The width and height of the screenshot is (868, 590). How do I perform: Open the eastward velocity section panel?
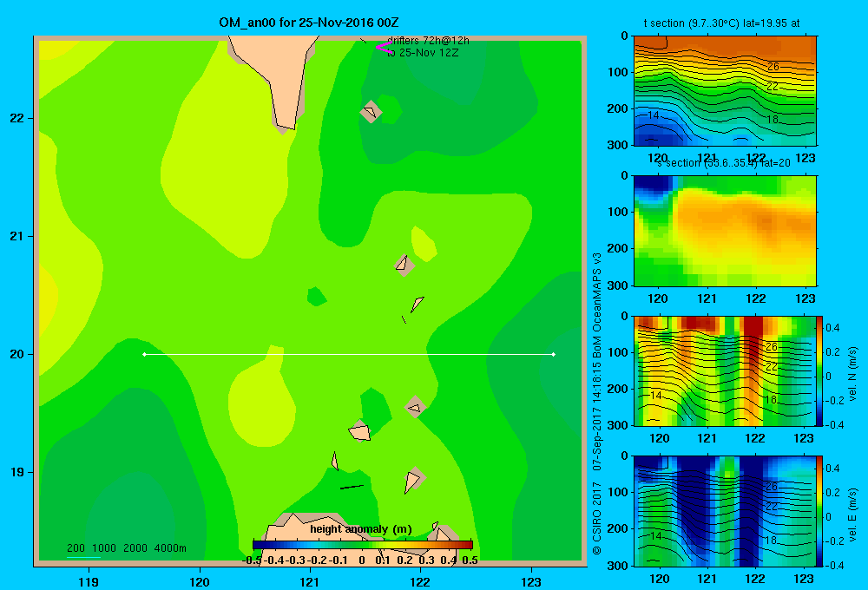pos(725,511)
